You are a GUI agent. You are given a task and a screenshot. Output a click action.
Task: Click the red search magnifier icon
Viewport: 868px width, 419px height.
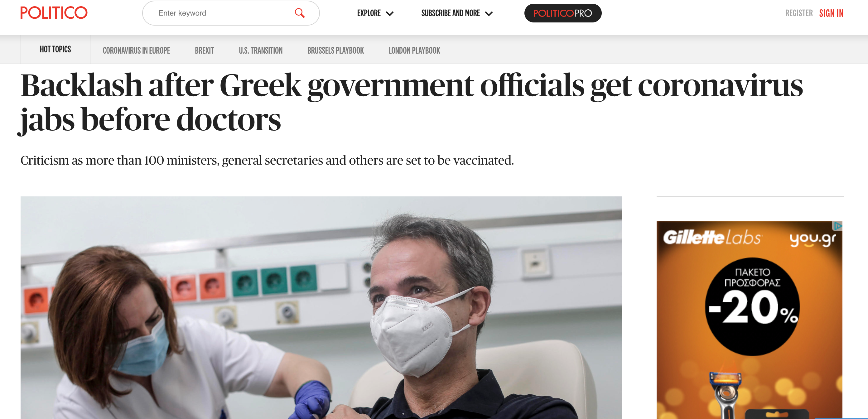click(300, 13)
